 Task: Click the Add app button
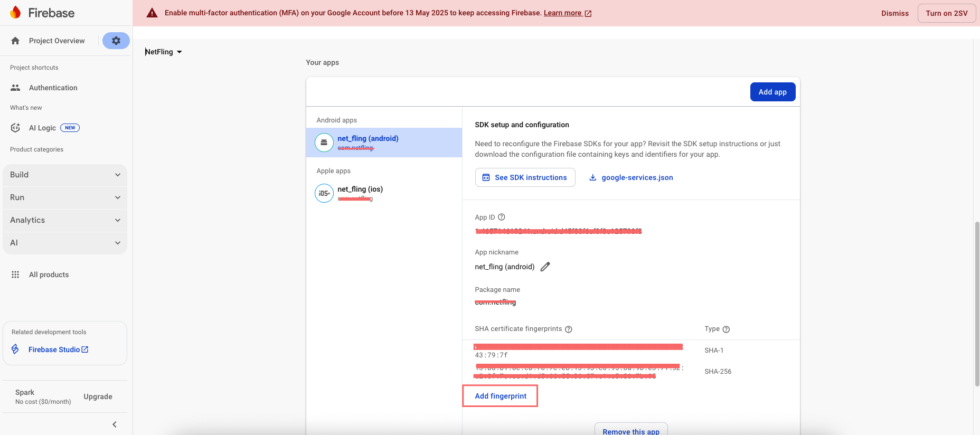(x=772, y=92)
